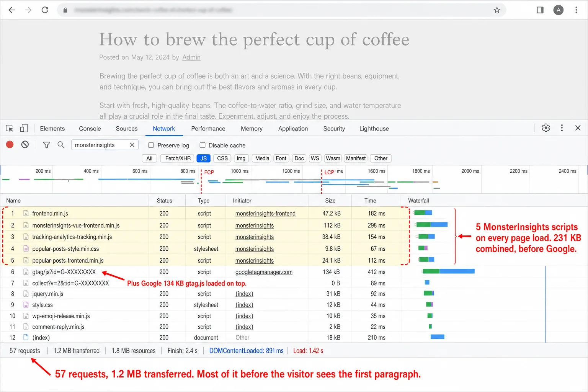Select the Wasm type filter

pos(333,158)
